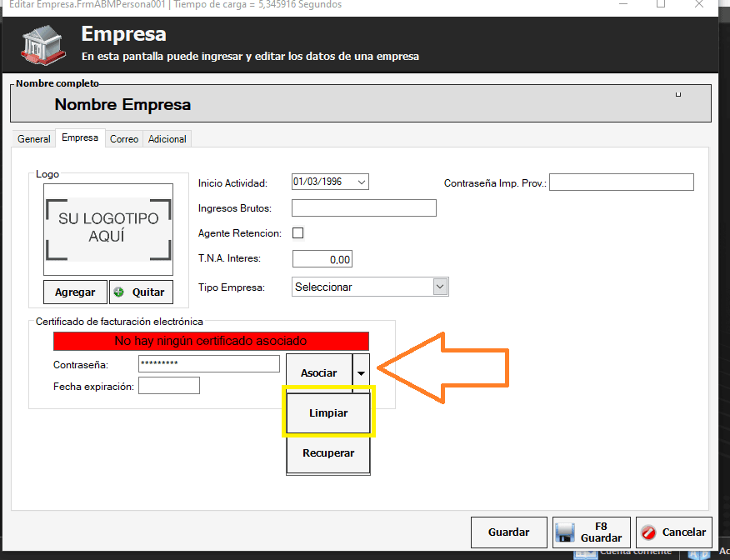Open the Correo tab
Image resolution: width=730 pixels, height=560 pixels.
pos(124,139)
